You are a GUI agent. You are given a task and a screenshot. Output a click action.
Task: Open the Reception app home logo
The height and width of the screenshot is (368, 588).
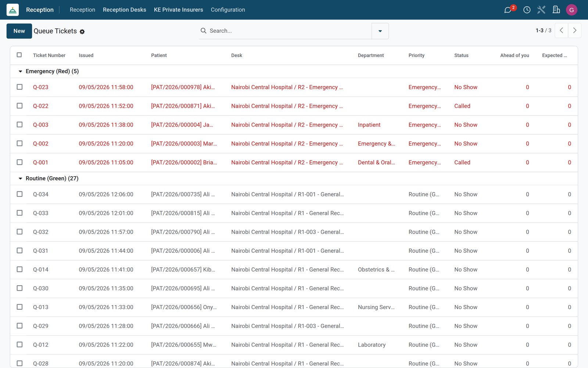coord(12,10)
